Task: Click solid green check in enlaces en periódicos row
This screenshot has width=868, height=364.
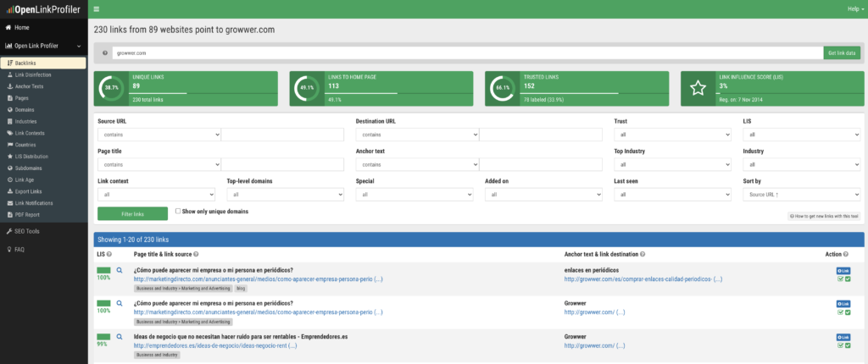Action: 848,279
